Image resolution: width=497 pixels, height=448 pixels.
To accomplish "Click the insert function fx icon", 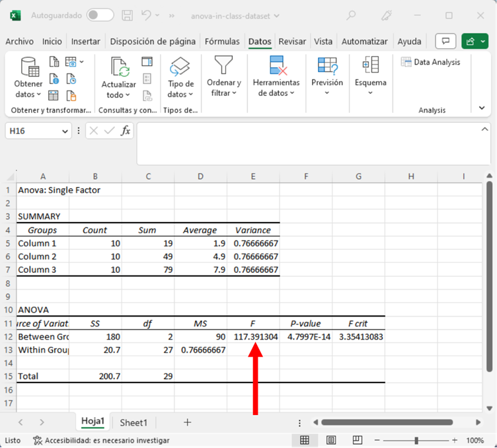I will point(126,131).
